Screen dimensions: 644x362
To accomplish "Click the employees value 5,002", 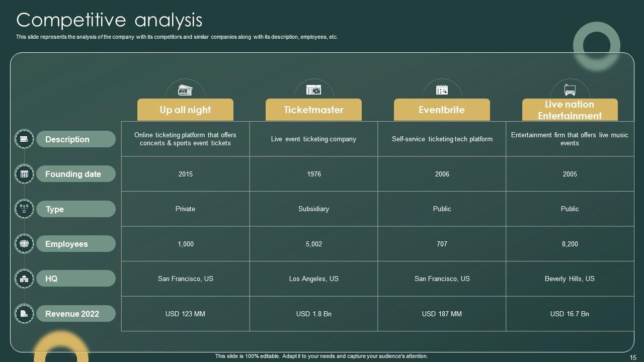I will [x=313, y=244].
